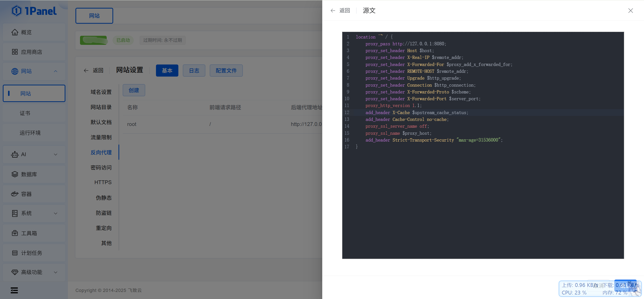Open 运行环境 submenu item
Viewport: 644px width, 299px height.
pyautogui.click(x=34, y=133)
